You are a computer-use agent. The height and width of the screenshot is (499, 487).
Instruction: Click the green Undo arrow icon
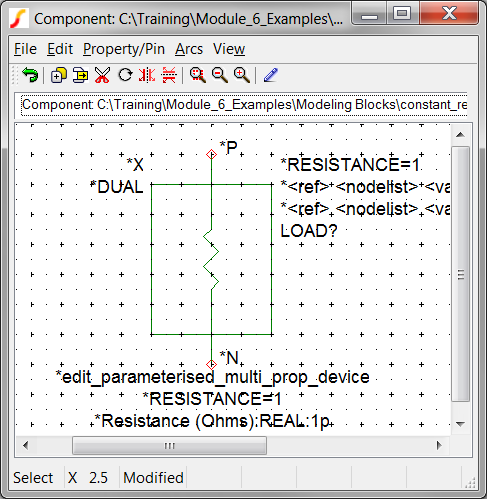(30, 75)
